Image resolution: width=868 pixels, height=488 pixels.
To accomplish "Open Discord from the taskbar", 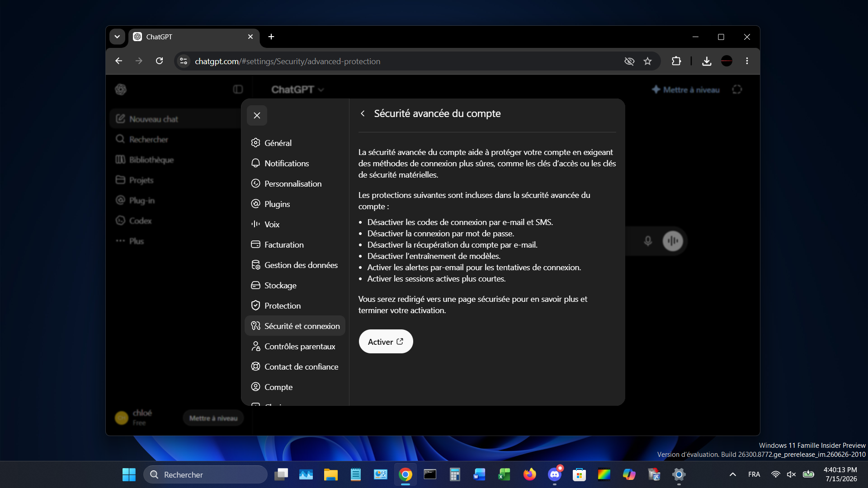I will click(x=554, y=474).
